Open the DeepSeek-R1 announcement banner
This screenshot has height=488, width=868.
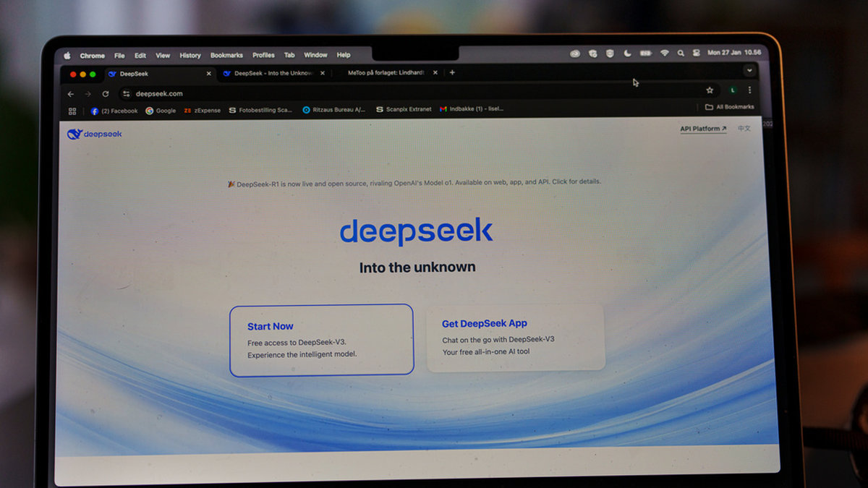[414, 183]
